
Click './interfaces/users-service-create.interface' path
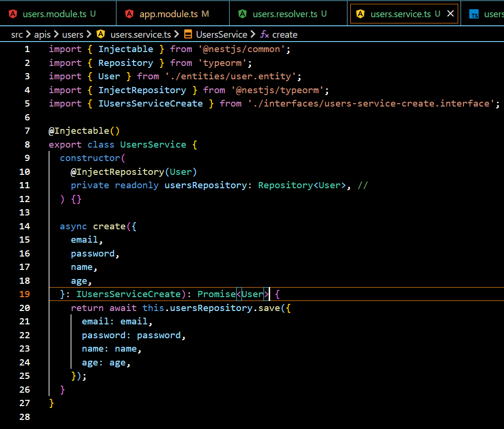[x=371, y=104]
